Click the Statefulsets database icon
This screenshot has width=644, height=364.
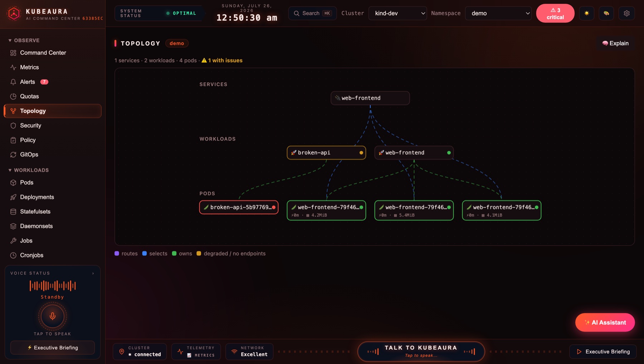(13, 212)
